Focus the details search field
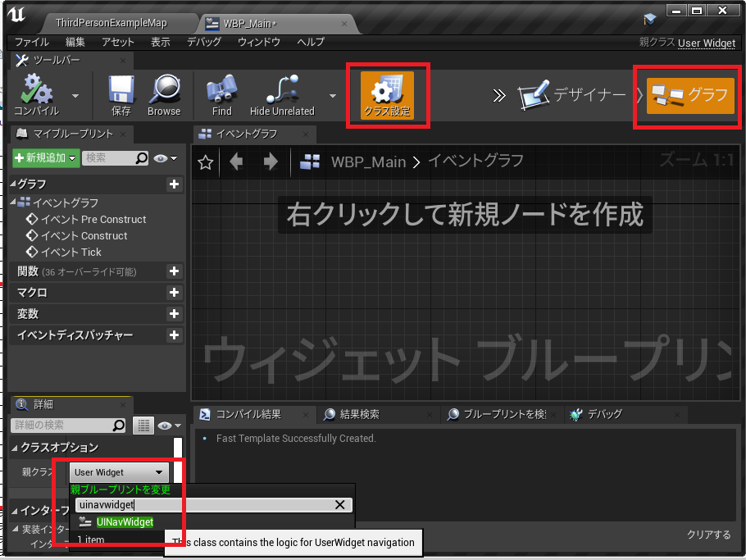The image size is (746, 560). pyautogui.click(x=68, y=425)
